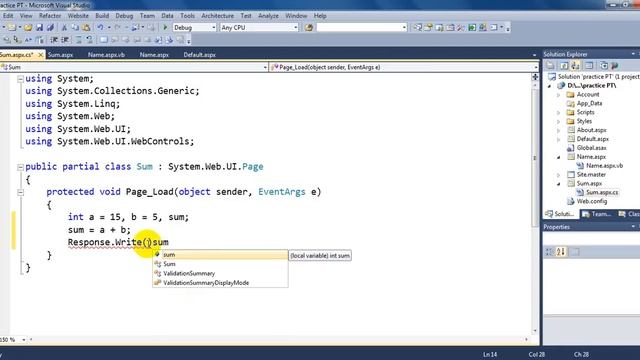Select Name.aspx.vb in Solution Explorer
640x360 pixels.
tap(604, 166)
